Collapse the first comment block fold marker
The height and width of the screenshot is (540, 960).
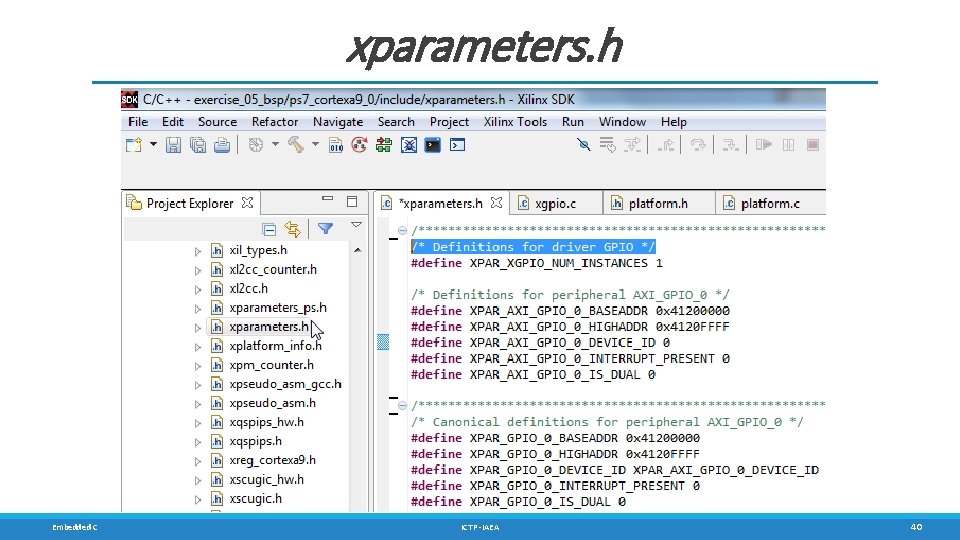pos(402,231)
